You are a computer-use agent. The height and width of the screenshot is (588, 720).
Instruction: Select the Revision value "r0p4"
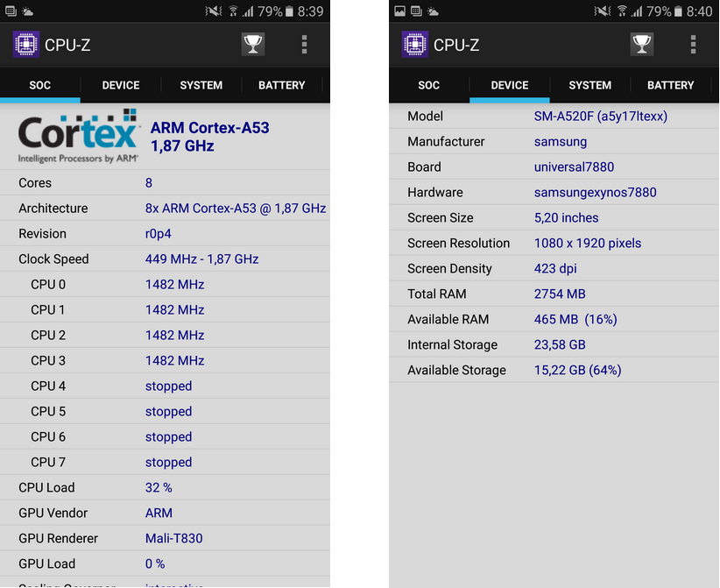pyautogui.click(x=159, y=234)
